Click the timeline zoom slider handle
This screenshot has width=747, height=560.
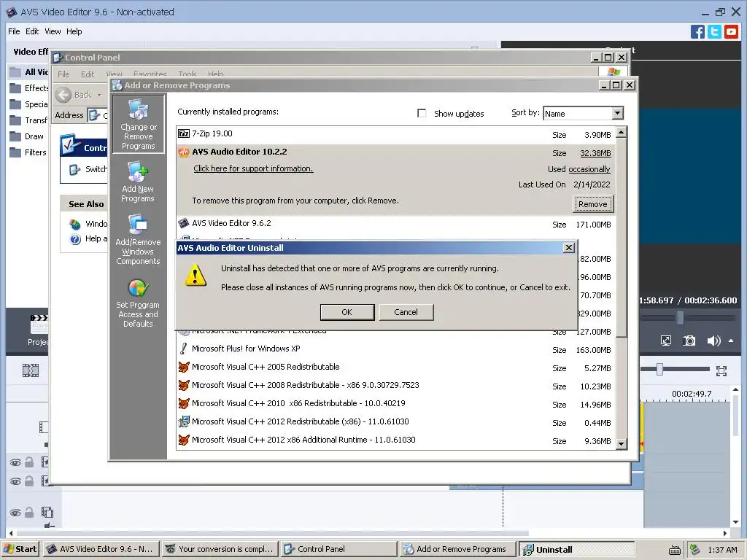click(659, 369)
